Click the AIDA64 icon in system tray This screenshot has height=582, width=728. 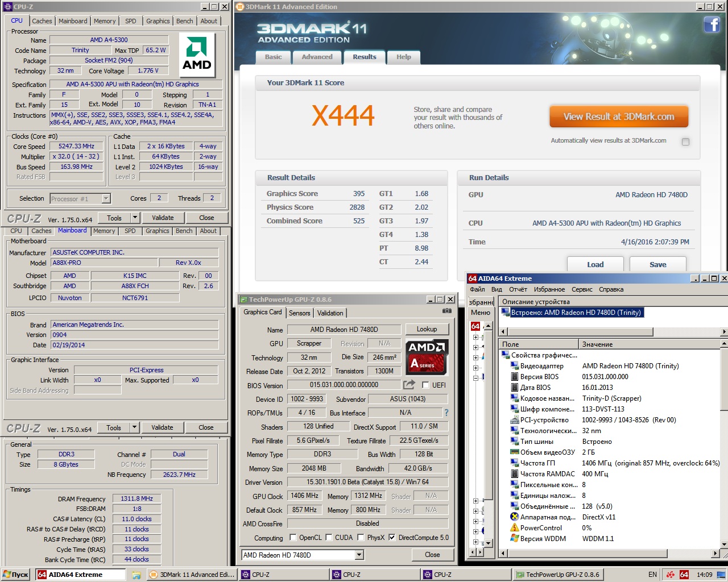(x=684, y=575)
